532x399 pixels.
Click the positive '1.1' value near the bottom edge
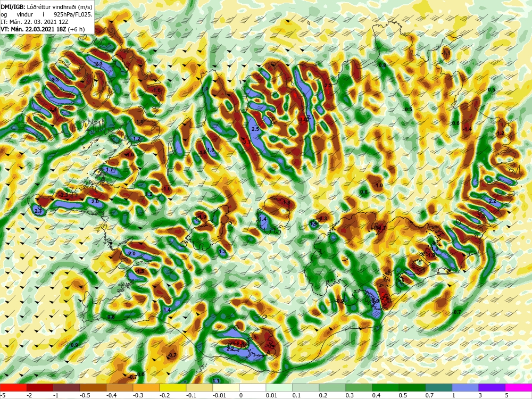[216, 381]
